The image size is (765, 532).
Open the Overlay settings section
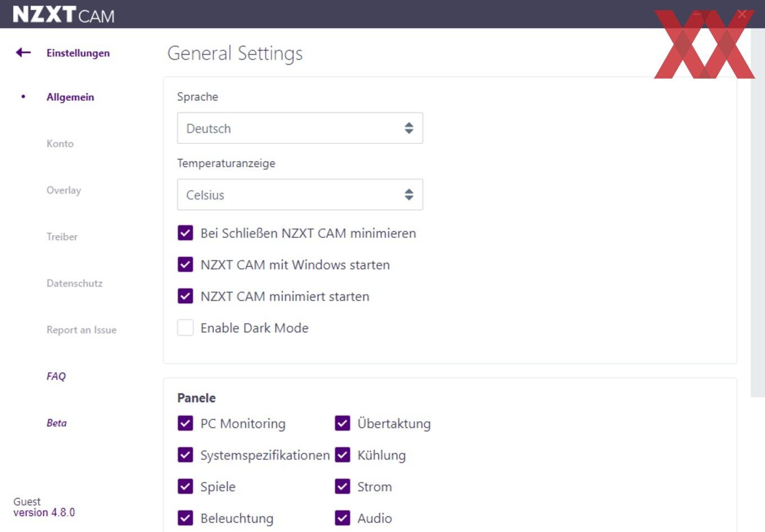[64, 190]
